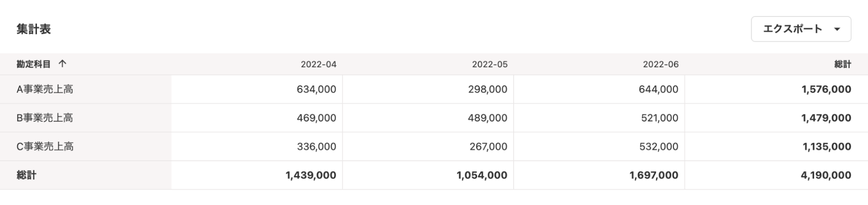Click the caret arrow in エクスポート button
Viewport: 868px width, 205px height.
click(837, 29)
